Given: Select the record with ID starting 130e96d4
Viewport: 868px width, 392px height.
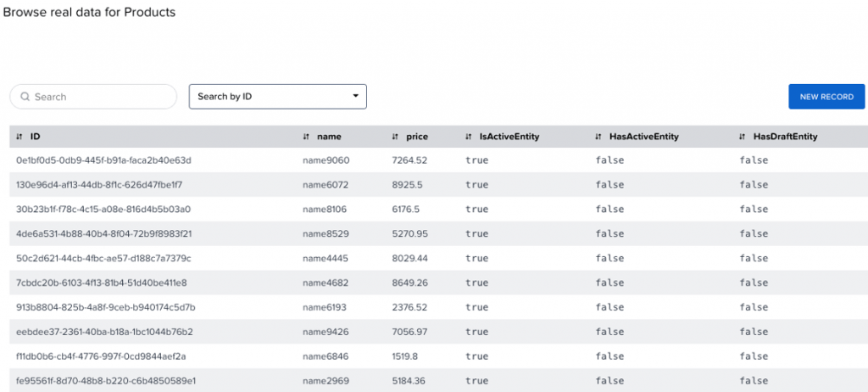Looking at the screenshot, I should (x=438, y=185).
